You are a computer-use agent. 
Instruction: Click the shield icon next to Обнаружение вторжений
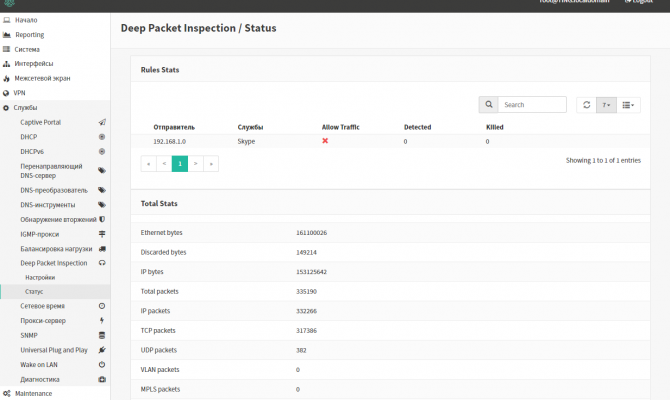click(x=102, y=219)
